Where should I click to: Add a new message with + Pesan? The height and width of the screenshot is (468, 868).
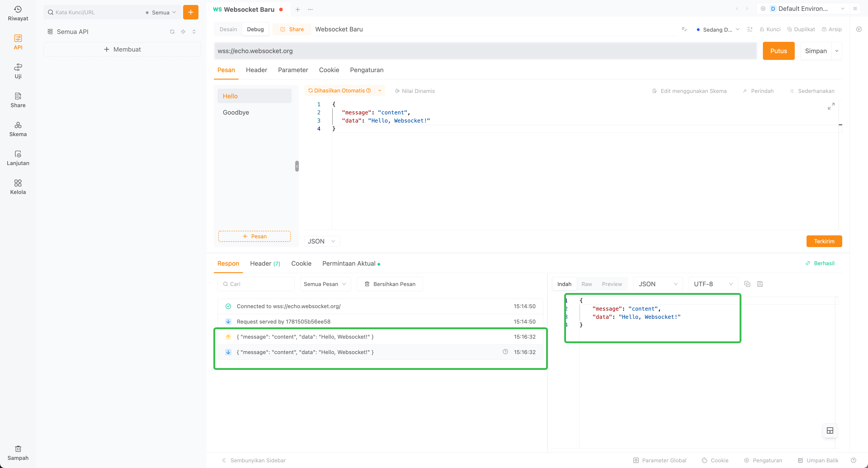pyautogui.click(x=254, y=236)
